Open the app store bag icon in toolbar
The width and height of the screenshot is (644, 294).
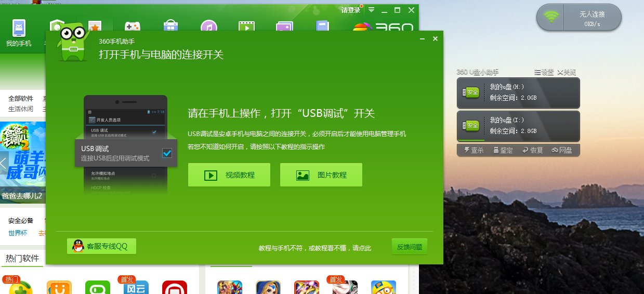[170, 26]
